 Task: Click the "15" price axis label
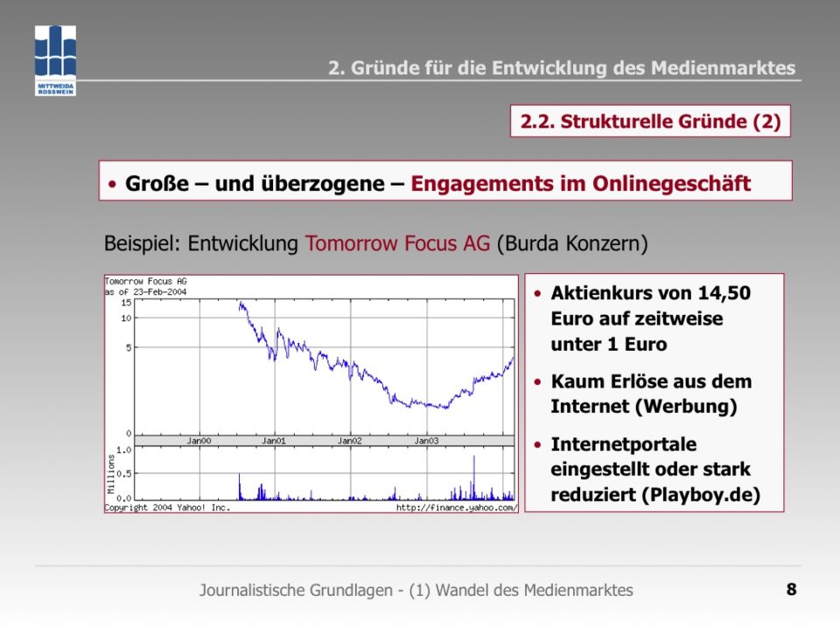126,303
